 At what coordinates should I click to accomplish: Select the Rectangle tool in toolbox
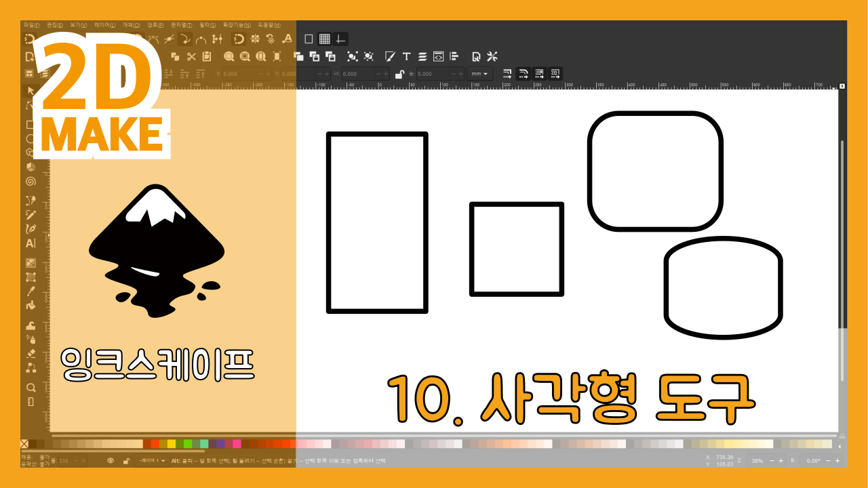point(30,125)
